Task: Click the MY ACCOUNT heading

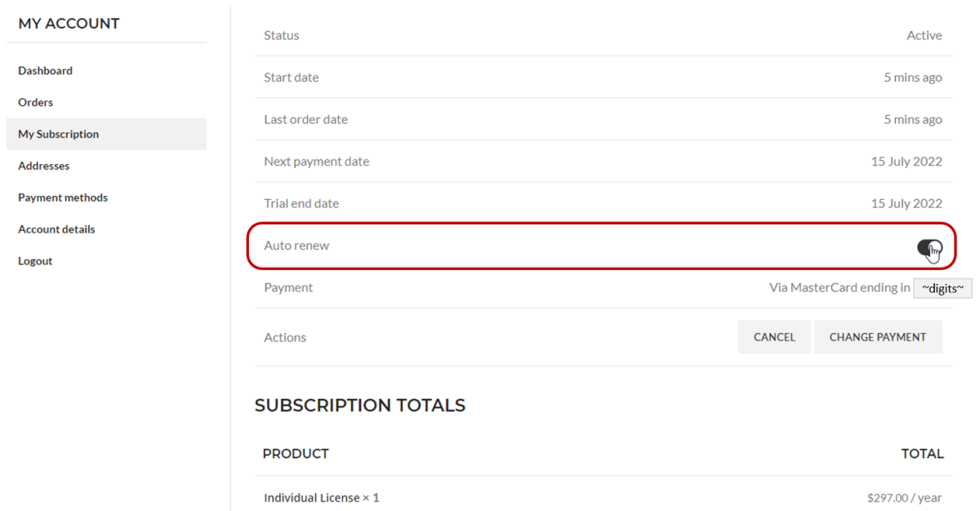Action: [x=68, y=23]
